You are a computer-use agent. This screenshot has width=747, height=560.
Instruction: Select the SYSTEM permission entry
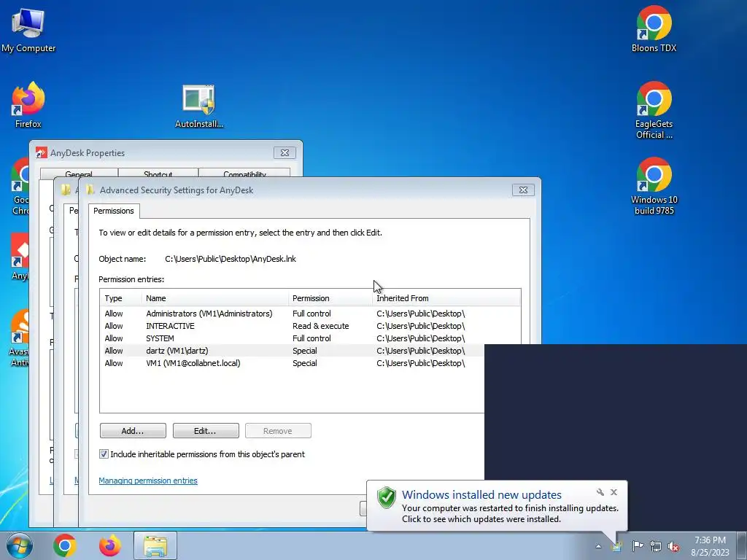point(310,338)
